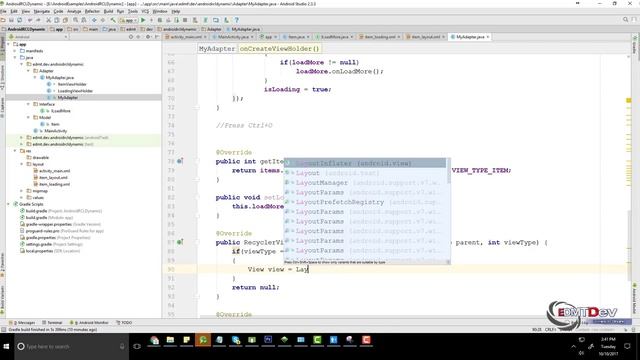Click Scroll from Source icon in Project panel

pyautogui.click(x=131, y=37)
